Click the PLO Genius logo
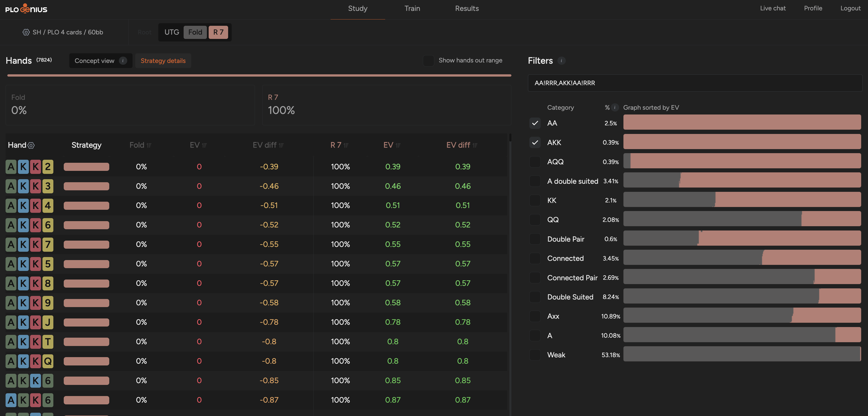868x416 pixels. pos(26,8)
